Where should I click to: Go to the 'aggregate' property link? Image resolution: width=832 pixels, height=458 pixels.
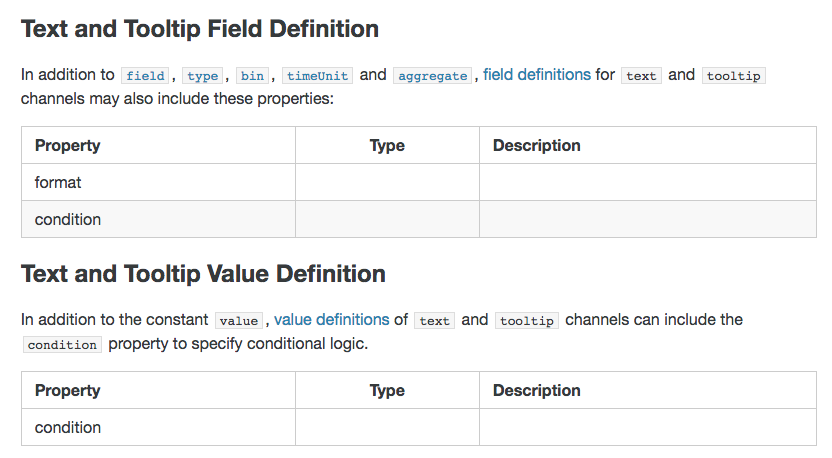(x=432, y=76)
